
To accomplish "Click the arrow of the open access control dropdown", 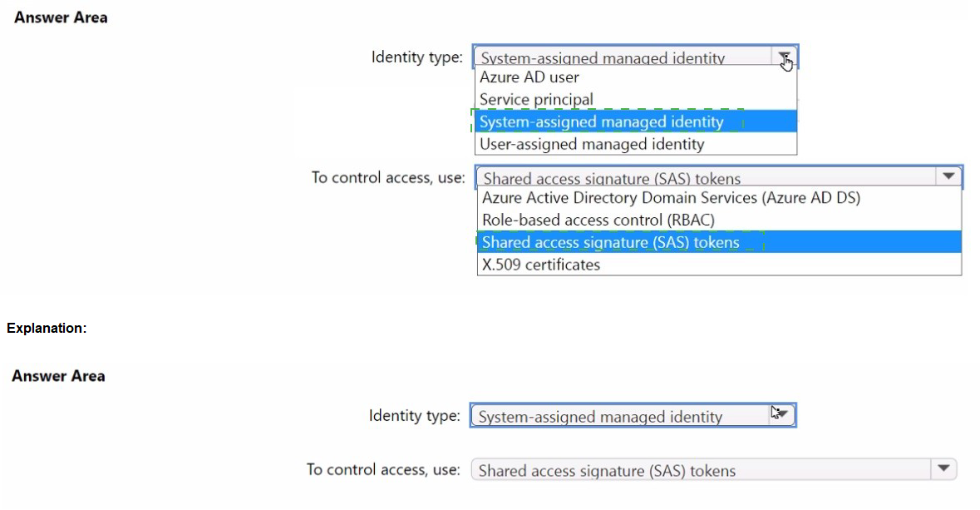I will (x=948, y=176).
